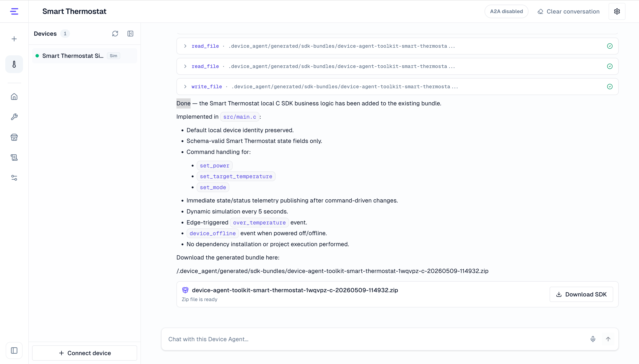Click the microphone voice input icon

(x=593, y=339)
